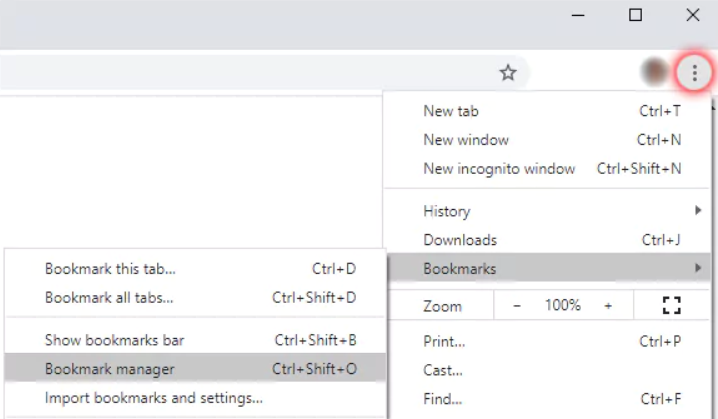This screenshot has height=419, width=718.
Task: Select Bookmark this tab... option
Action: [195, 269]
